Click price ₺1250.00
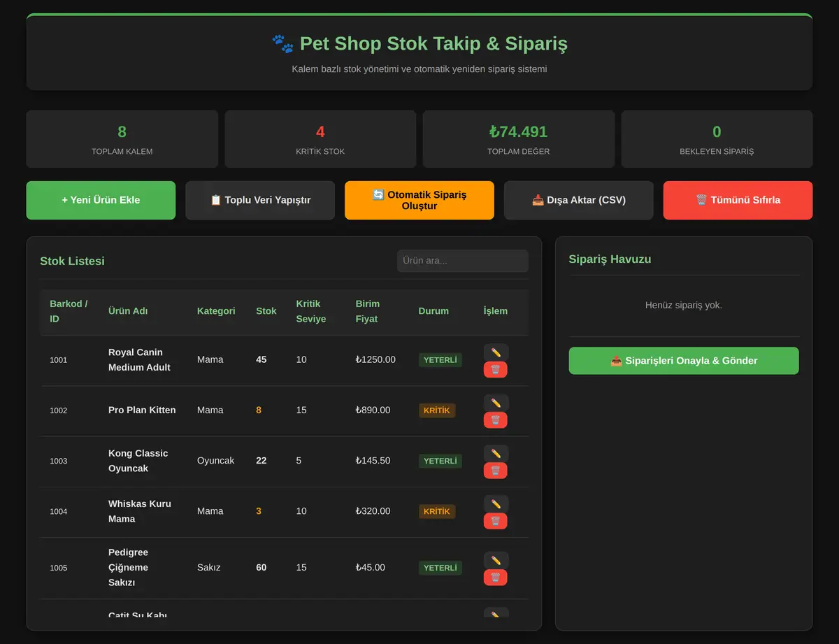Screen dimensions: 839x644 [x=375, y=360]
